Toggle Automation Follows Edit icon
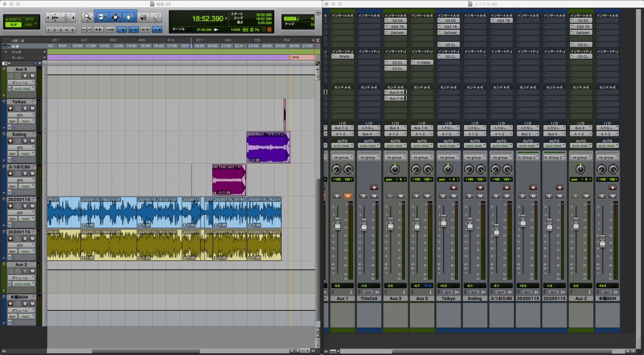The image size is (644, 355). click(x=122, y=30)
